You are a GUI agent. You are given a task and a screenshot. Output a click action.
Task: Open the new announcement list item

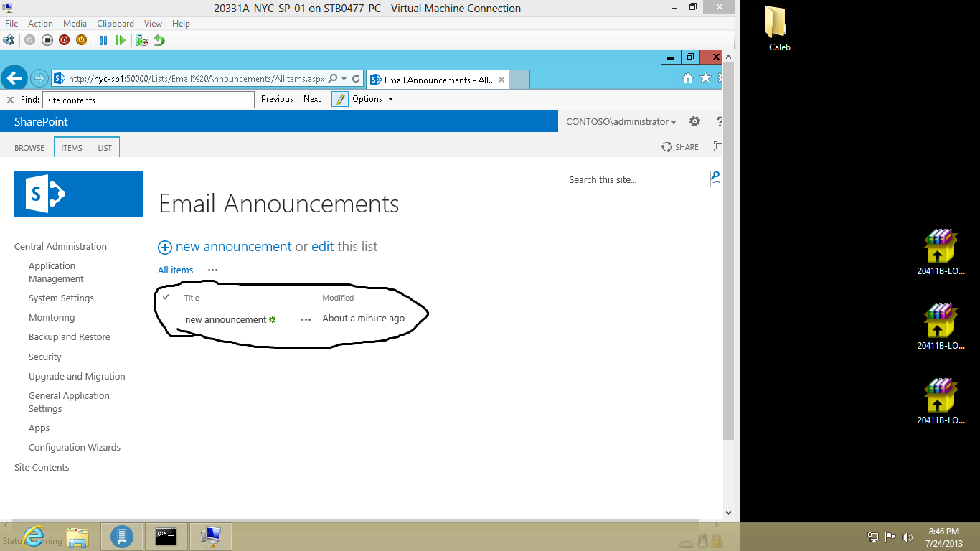pyautogui.click(x=226, y=319)
